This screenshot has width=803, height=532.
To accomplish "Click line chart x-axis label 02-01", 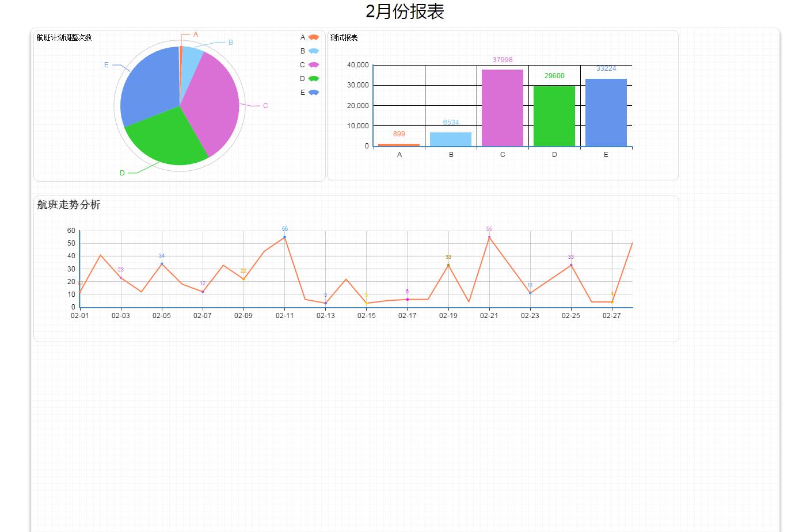I will [x=80, y=316].
